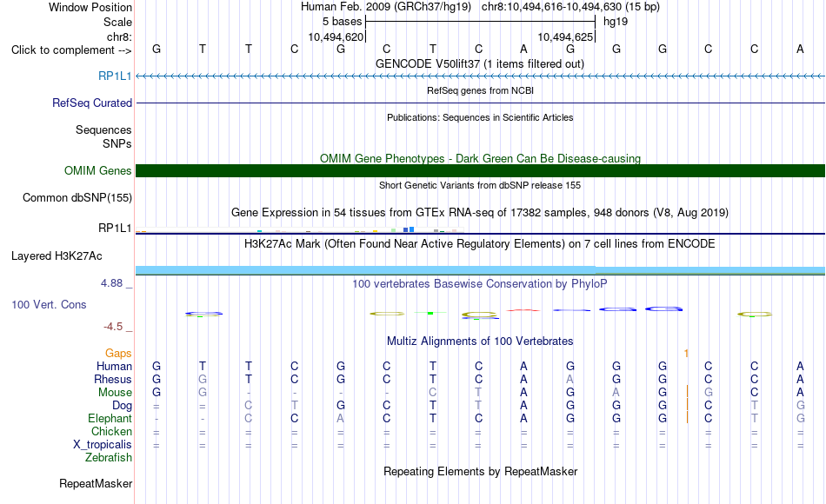Click the 'SNPs' publications label
Image resolution: width=826 pixels, height=504 pixels.
pyautogui.click(x=117, y=143)
